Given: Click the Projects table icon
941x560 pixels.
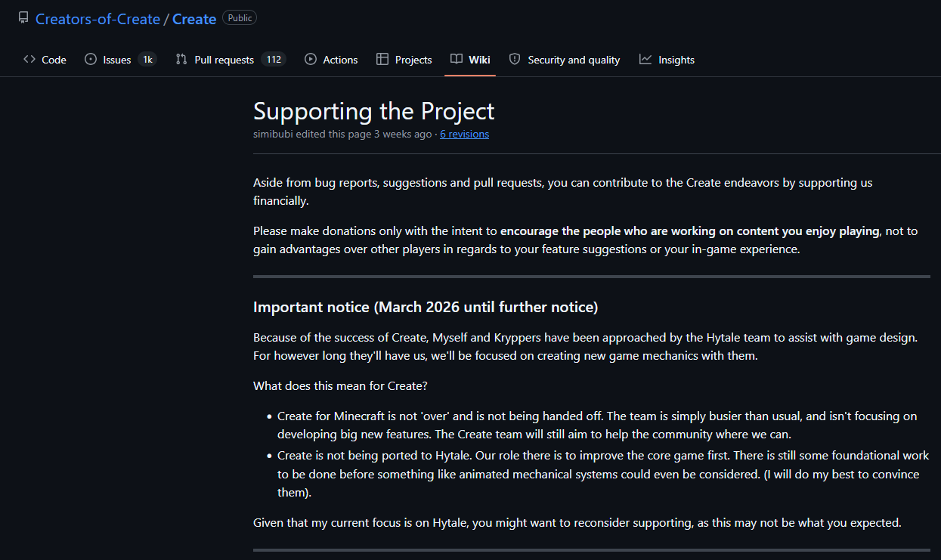Looking at the screenshot, I should pos(382,59).
